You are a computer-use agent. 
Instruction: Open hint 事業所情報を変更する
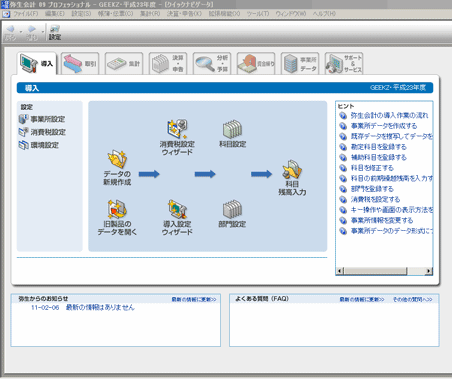coord(382,221)
